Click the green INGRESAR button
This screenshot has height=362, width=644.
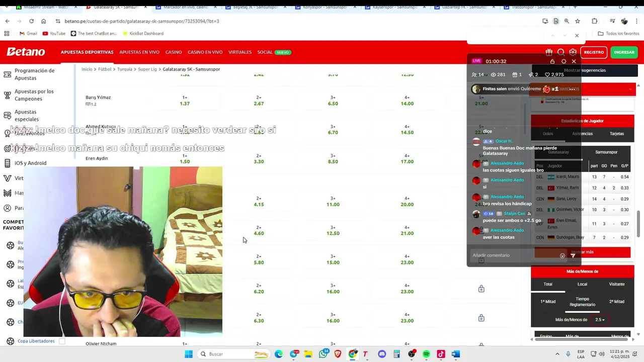click(x=624, y=52)
